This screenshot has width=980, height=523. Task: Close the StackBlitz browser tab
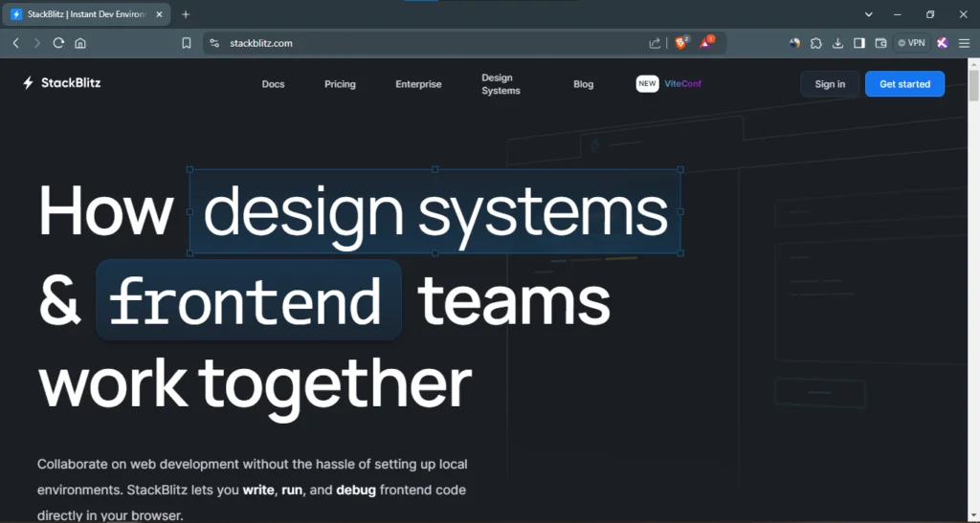click(x=159, y=14)
